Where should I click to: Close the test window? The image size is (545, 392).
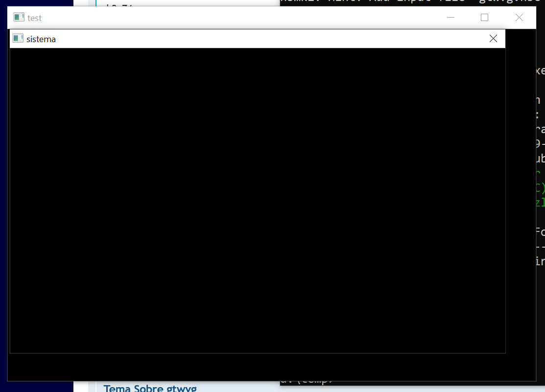(x=519, y=18)
